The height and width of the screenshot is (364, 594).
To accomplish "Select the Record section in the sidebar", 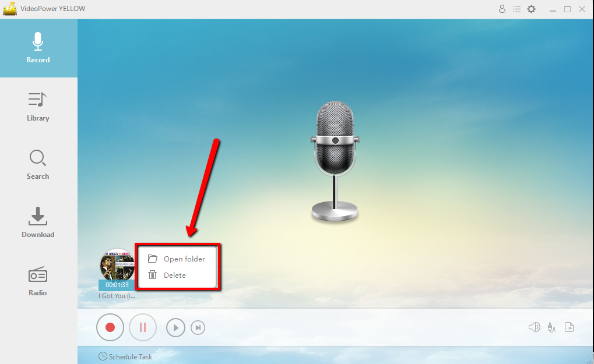I will (37, 49).
